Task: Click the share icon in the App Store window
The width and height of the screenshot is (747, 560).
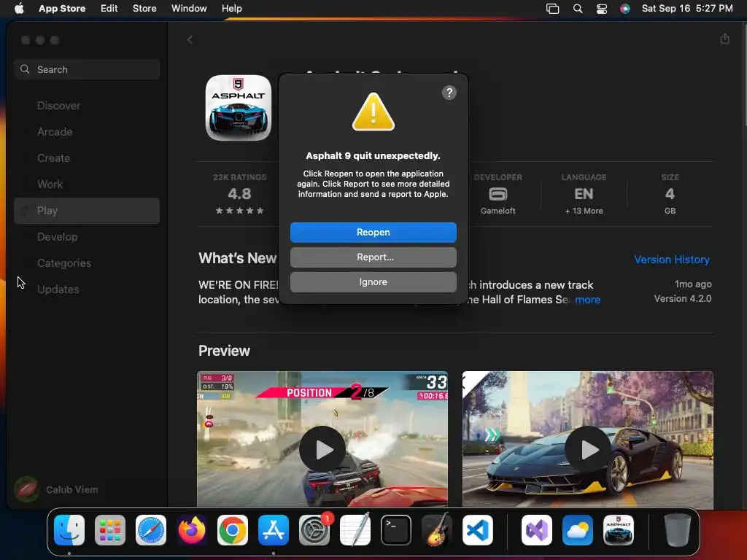Action: coord(724,39)
